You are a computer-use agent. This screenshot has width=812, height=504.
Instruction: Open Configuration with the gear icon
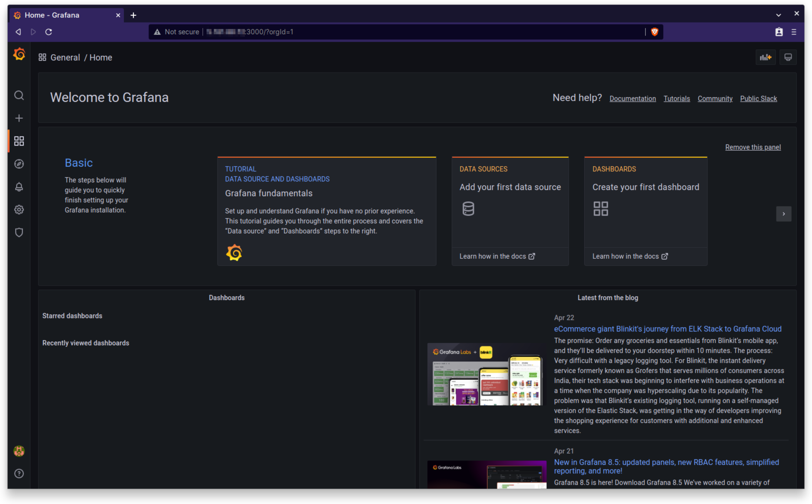(19, 209)
